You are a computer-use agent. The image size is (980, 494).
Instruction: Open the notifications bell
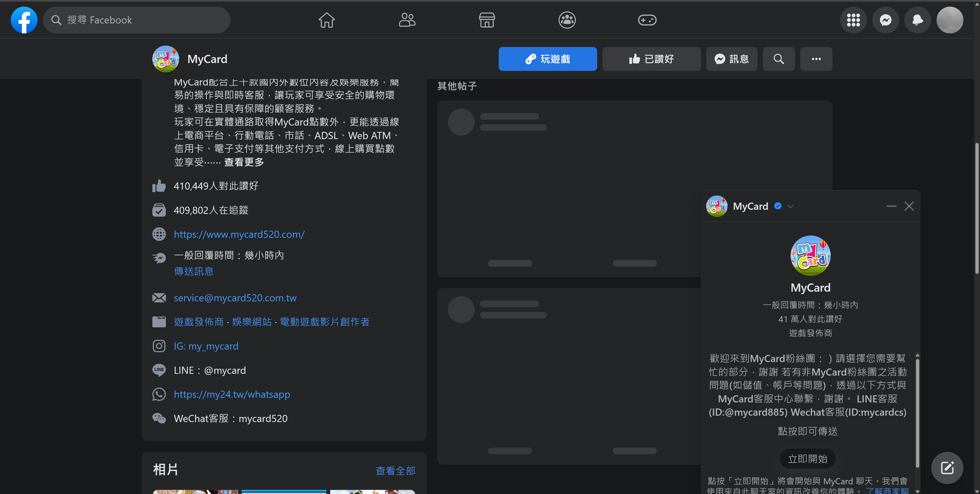tap(917, 20)
